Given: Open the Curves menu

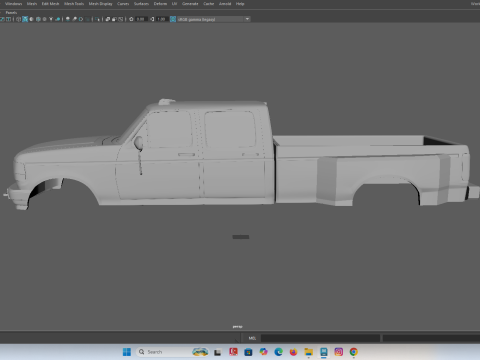Looking at the screenshot, I should pyautogui.click(x=123, y=4).
